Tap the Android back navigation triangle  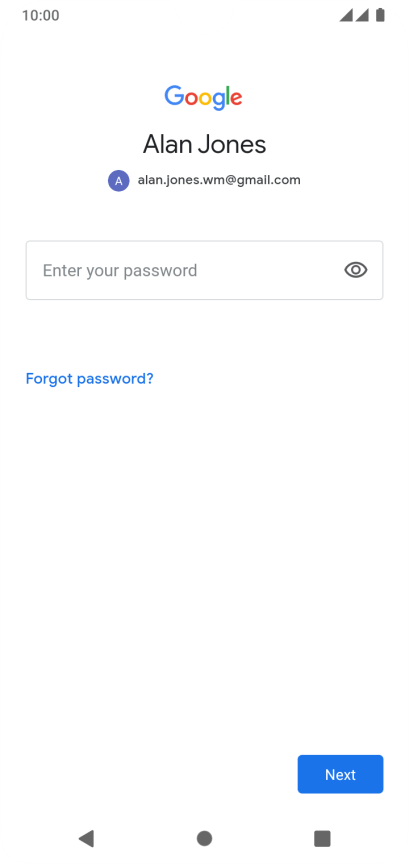[86, 838]
